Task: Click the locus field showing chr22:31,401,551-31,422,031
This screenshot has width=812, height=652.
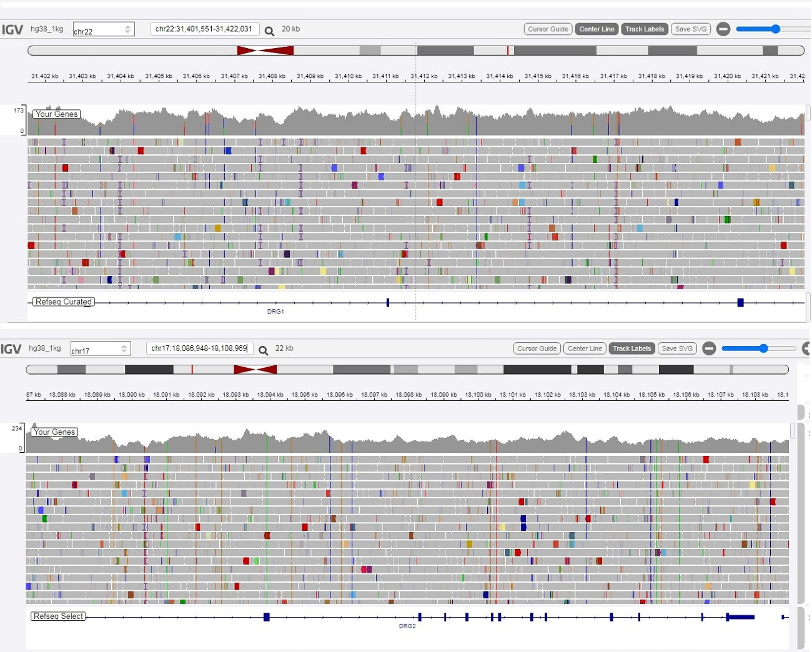Action: [204, 29]
